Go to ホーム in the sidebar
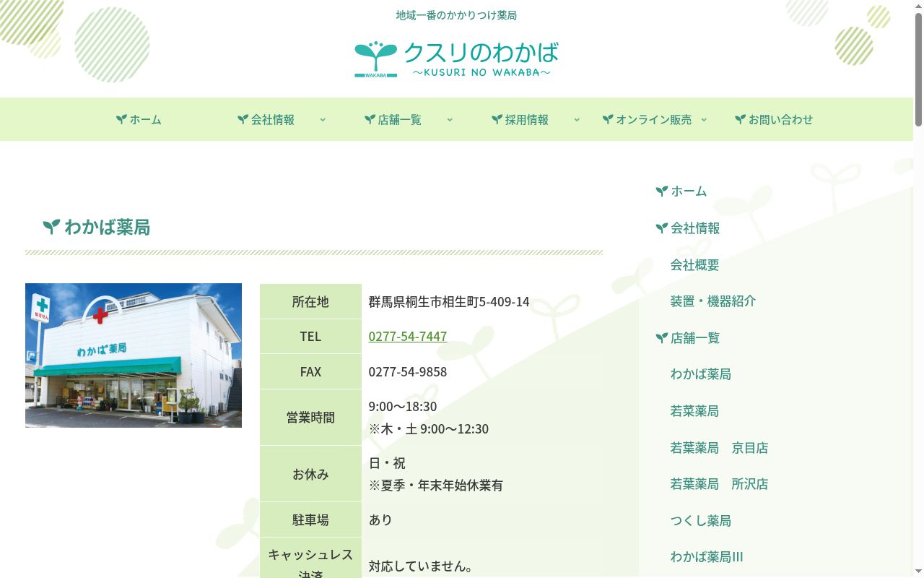This screenshot has height=578, width=924. click(x=689, y=191)
